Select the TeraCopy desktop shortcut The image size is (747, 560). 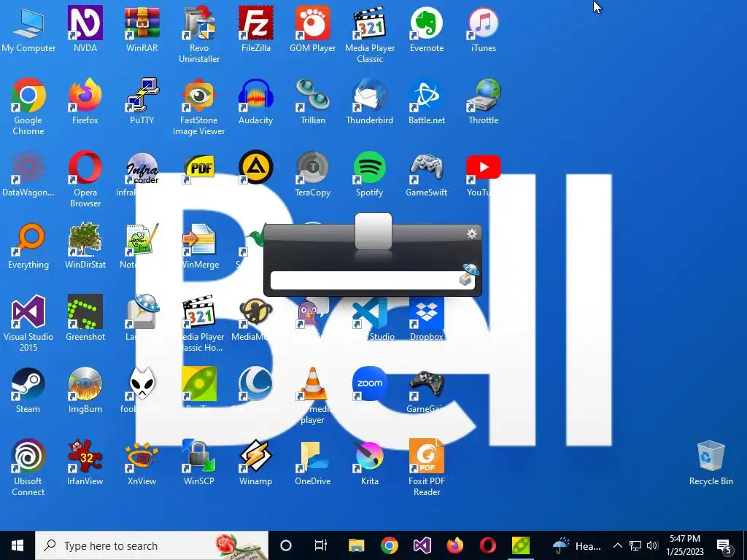pos(312,174)
